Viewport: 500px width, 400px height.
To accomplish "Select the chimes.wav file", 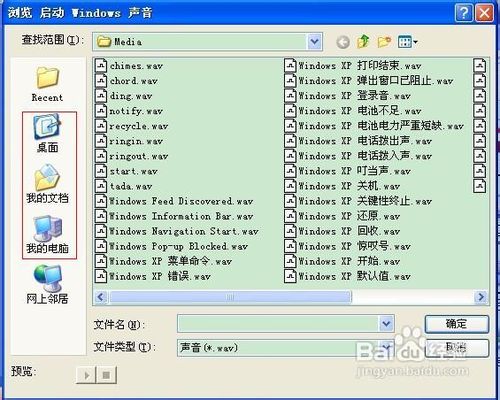I will coord(129,66).
